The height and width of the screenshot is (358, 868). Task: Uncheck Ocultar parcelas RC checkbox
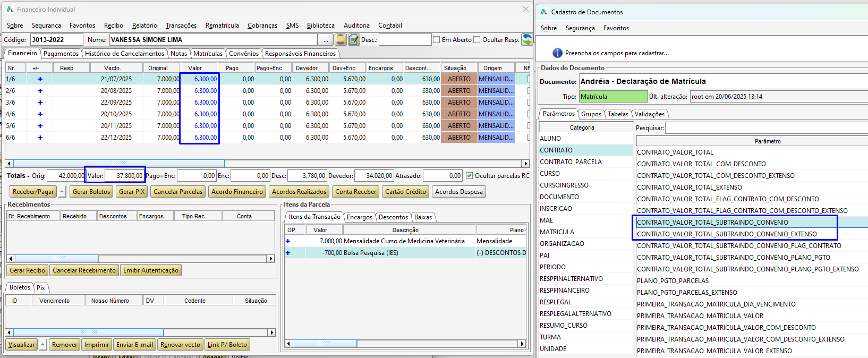tap(469, 176)
